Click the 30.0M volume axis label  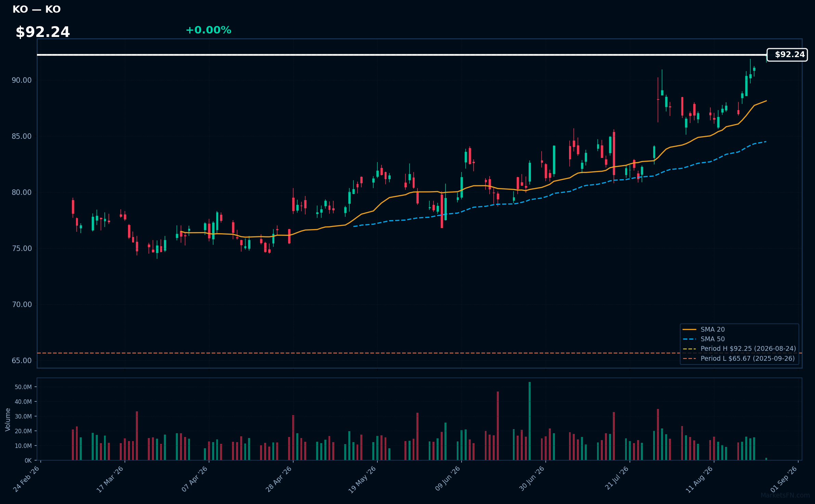(23, 416)
